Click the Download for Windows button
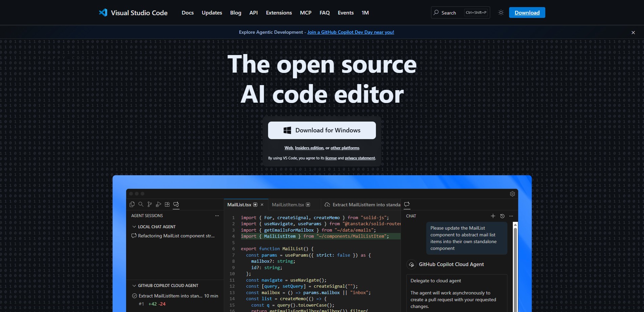644x312 pixels. (x=322, y=130)
